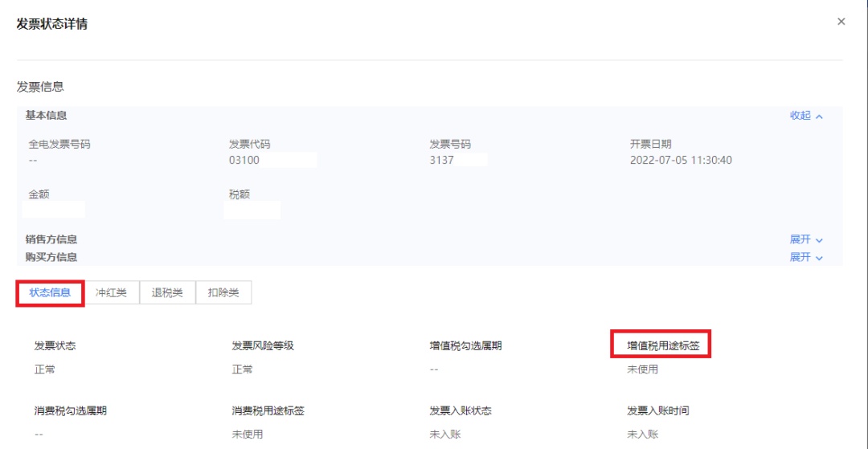This screenshot has width=868, height=449.
Task: Click the 收起 chevron up arrow
Action: coord(819,116)
